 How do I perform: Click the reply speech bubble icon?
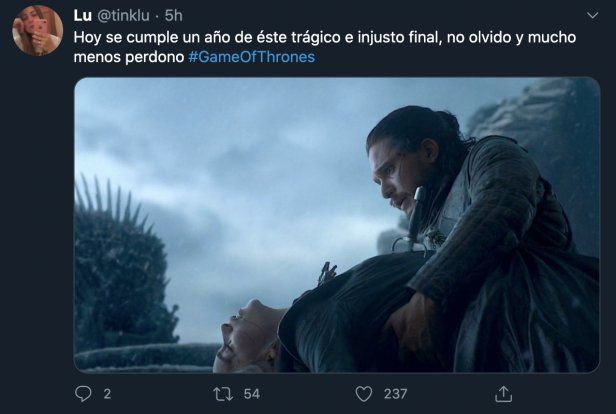click(83, 393)
